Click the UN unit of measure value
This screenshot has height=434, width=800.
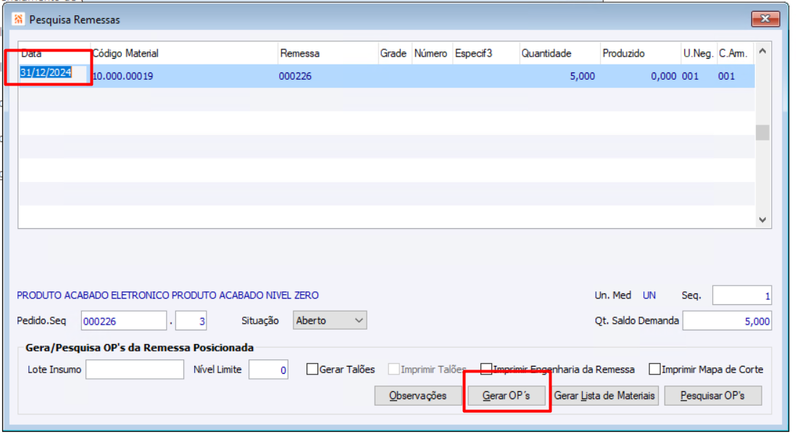pyautogui.click(x=649, y=295)
